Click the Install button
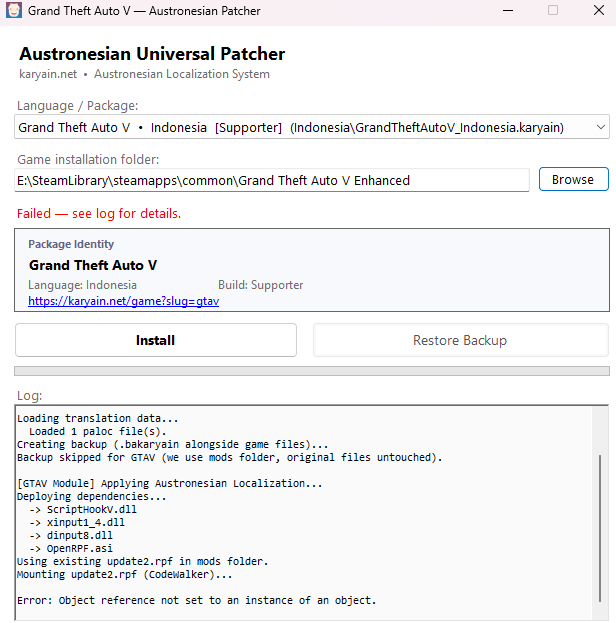616x623 pixels. (156, 340)
